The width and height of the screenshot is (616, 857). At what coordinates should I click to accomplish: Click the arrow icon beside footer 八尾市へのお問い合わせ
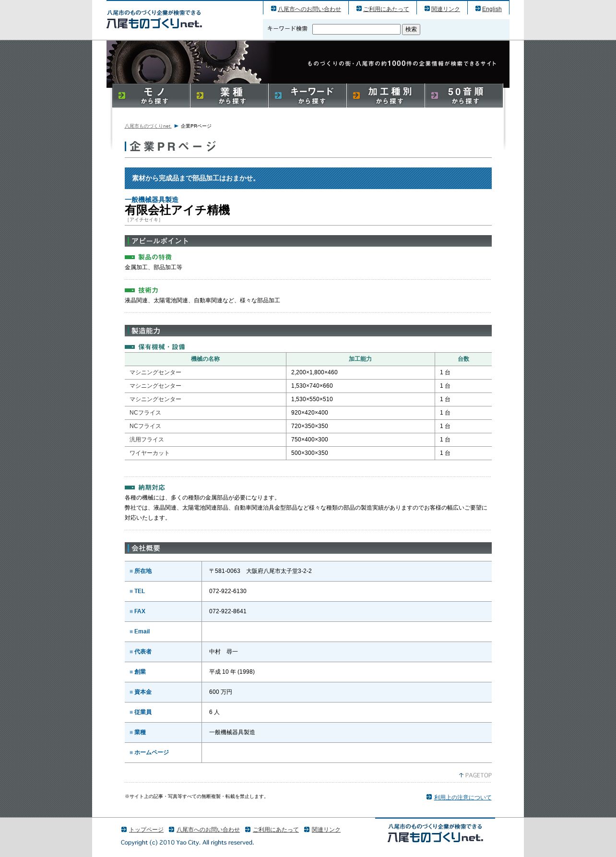pos(172,829)
